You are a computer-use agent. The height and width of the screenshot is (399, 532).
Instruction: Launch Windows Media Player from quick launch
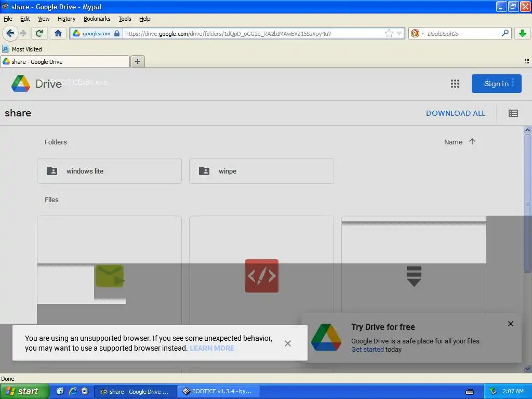[x=85, y=391]
